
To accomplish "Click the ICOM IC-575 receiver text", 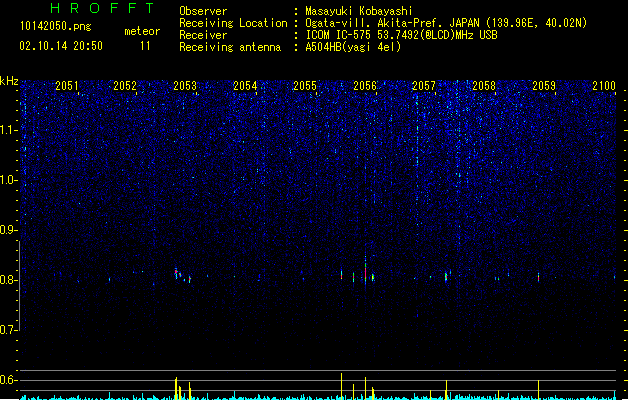I will pos(401,35).
